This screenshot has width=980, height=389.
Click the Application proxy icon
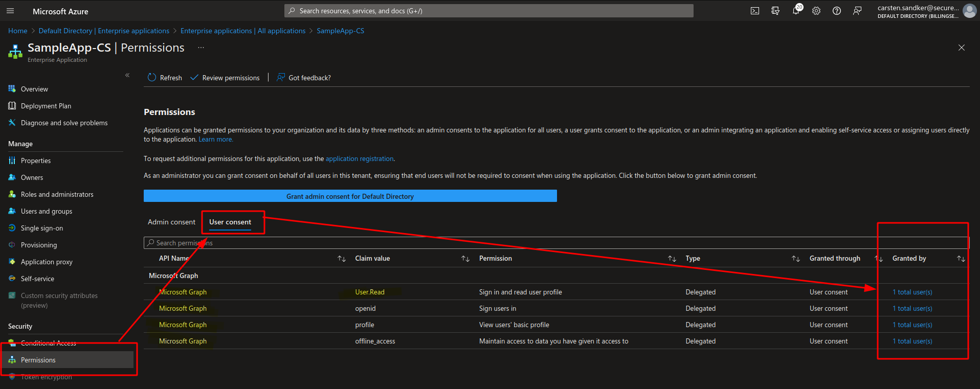[x=12, y=262]
